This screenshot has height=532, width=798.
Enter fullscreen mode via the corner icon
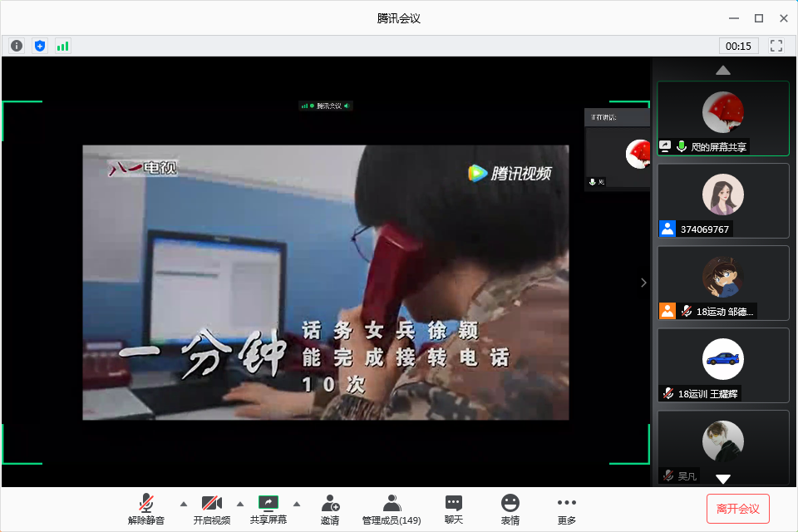[x=776, y=46]
